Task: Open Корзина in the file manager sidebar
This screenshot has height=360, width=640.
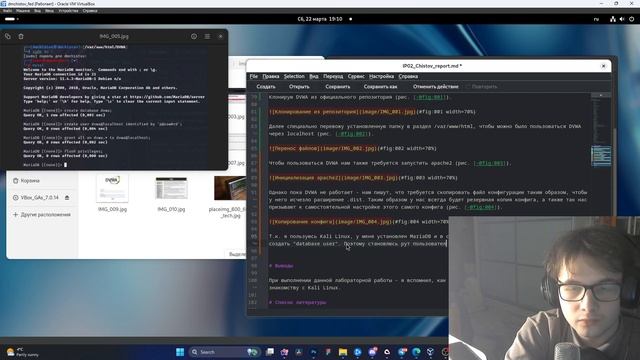Action: tap(30, 180)
